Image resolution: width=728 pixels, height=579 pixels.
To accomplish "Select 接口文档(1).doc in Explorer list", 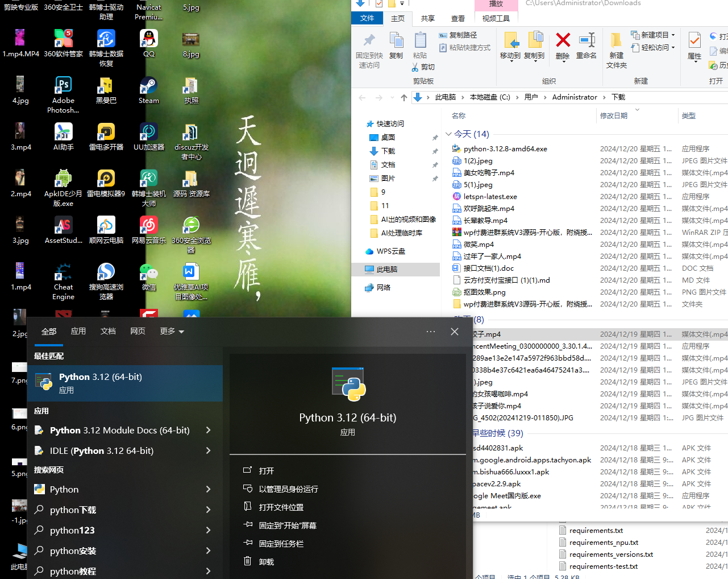I will point(488,268).
